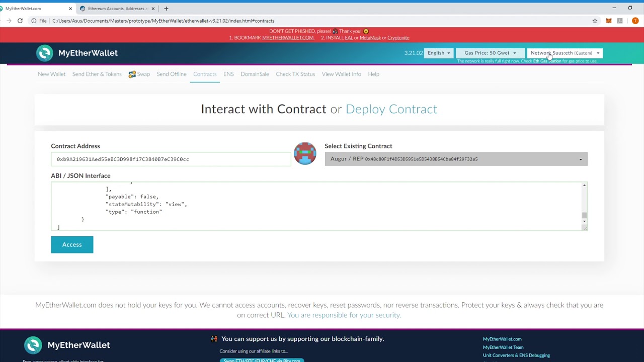Image resolution: width=644 pixels, height=362 pixels.
Task: Open the EAL install link
Action: tap(349, 38)
